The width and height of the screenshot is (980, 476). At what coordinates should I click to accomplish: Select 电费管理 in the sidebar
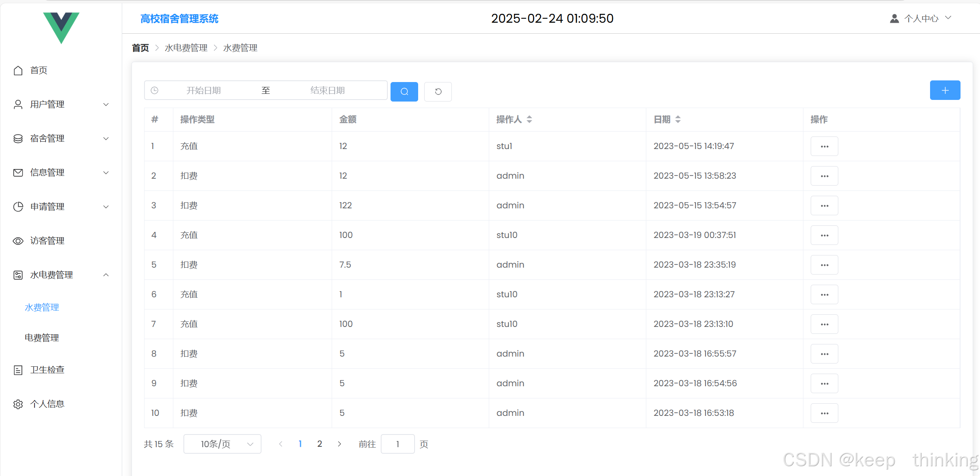pyautogui.click(x=42, y=338)
